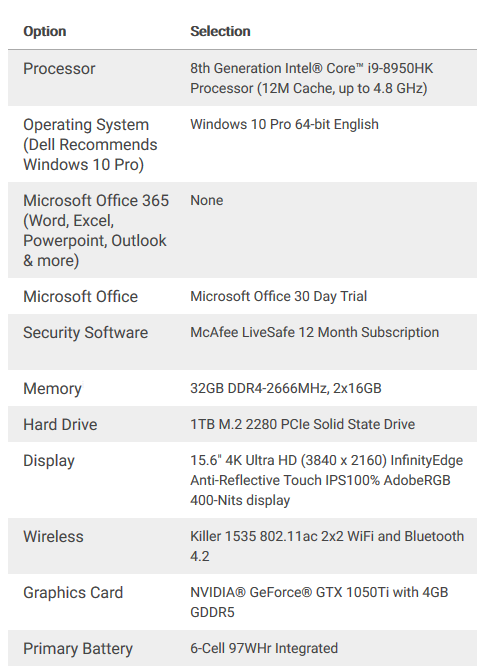The width and height of the screenshot is (477, 669).
Task: Select the Processor row label
Action: (x=59, y=69)
